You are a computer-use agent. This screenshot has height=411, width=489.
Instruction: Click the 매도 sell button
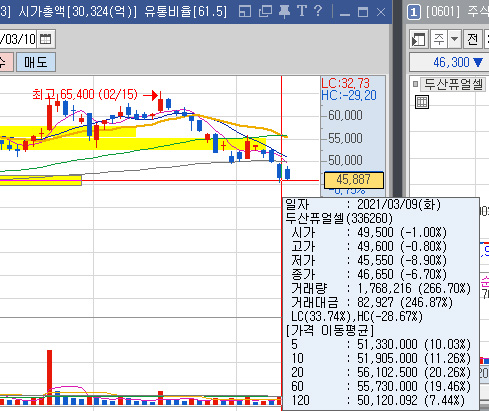click(x=36, y=62)
